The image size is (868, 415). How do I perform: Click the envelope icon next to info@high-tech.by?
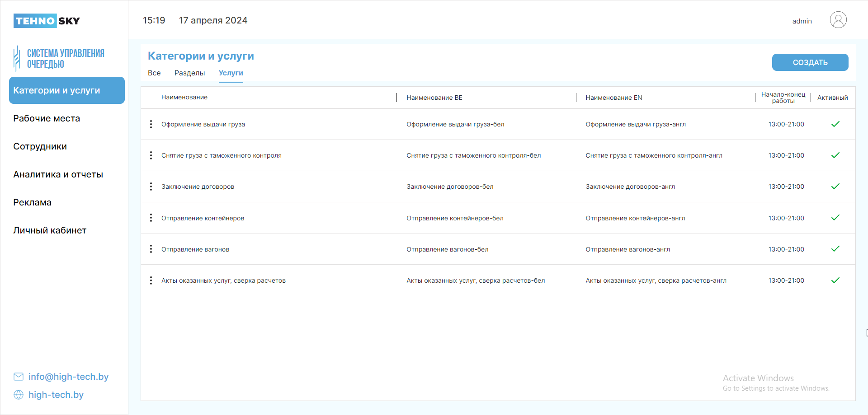[19, 377]
